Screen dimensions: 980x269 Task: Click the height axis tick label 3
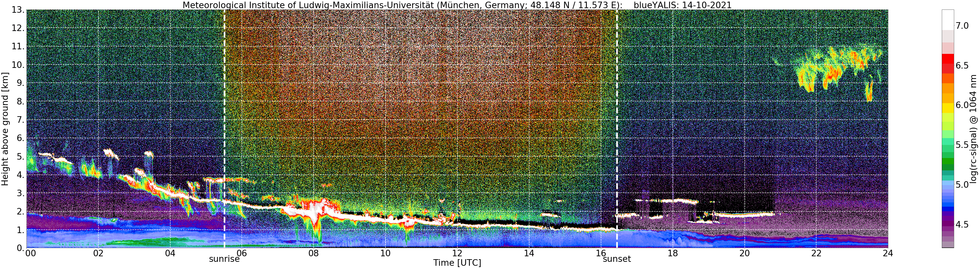(x=21, y=193)
